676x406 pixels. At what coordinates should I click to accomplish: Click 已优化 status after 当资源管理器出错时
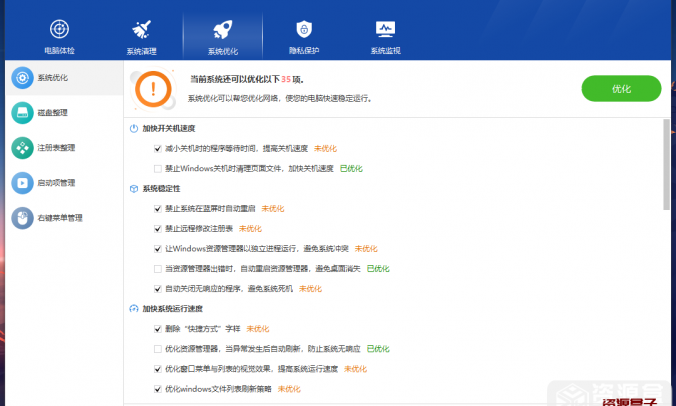click(x=378, y=269)
